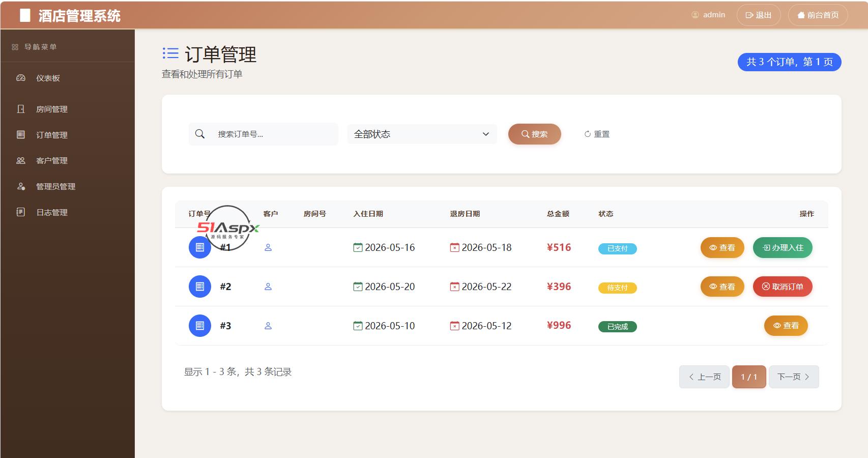Click the 房间号 column header

pos(314,214)
